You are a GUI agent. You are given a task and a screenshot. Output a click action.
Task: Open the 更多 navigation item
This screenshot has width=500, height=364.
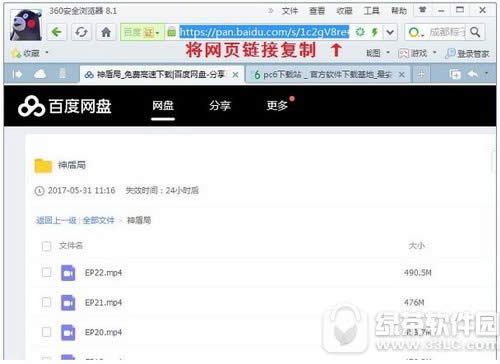277,106
